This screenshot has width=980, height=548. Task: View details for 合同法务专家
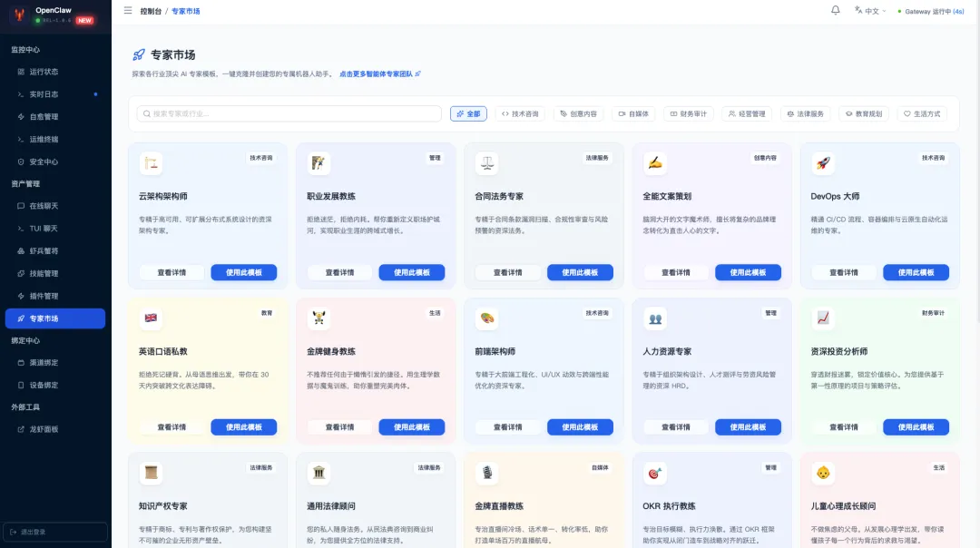point(508,272)
